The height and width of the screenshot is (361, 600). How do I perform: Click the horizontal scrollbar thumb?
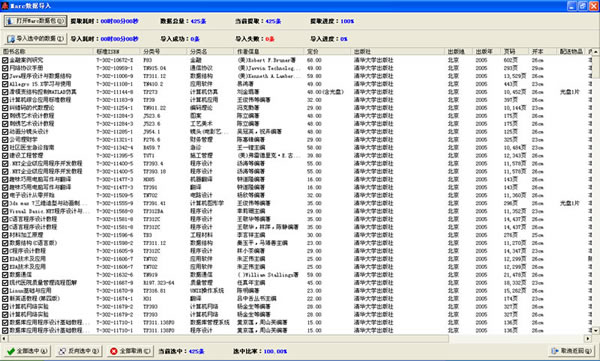[x=228, y=338]
